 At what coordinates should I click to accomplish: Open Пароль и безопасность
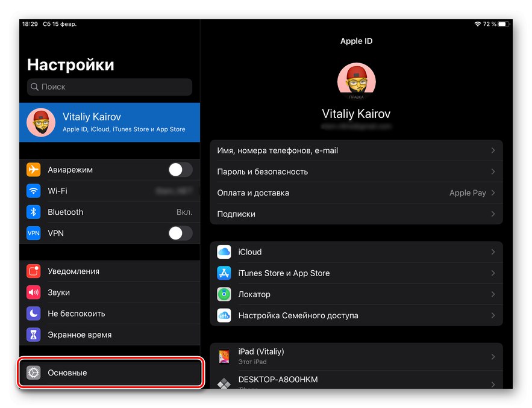coord(356,172)
